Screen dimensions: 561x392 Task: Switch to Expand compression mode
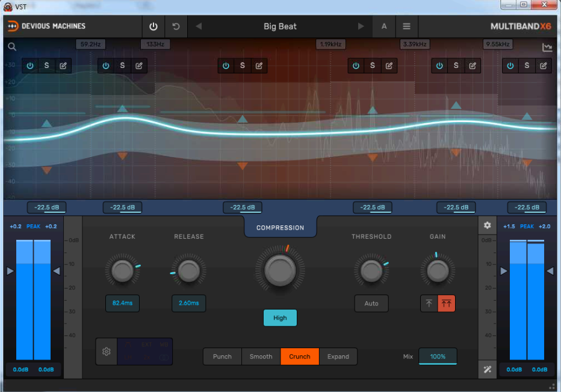(x=338, y=357)
